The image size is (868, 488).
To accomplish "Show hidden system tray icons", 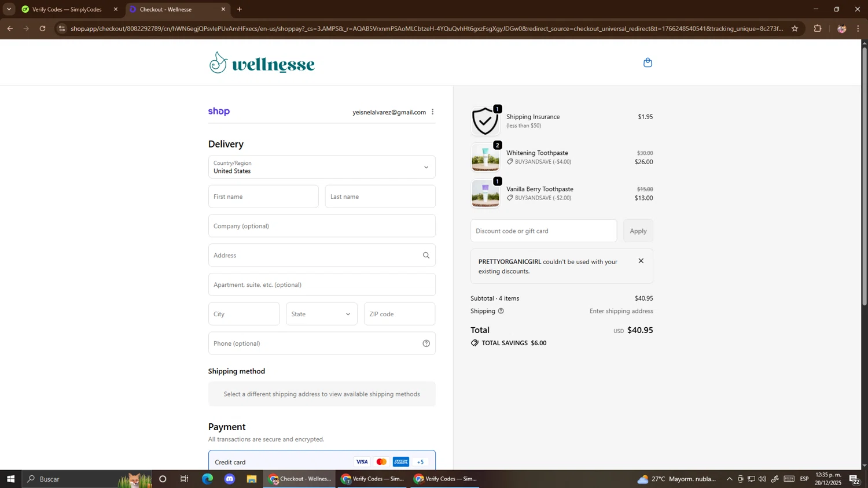I will (729, 479).
